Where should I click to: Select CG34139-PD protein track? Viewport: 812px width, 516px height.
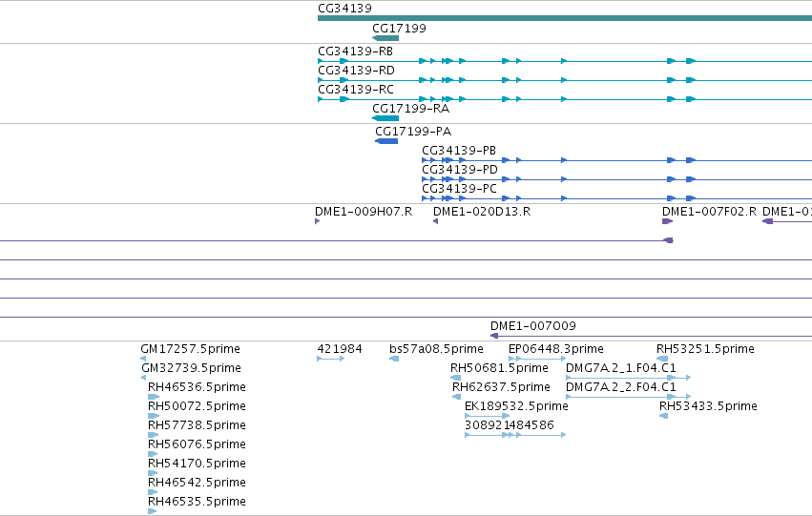click(616, 179)
